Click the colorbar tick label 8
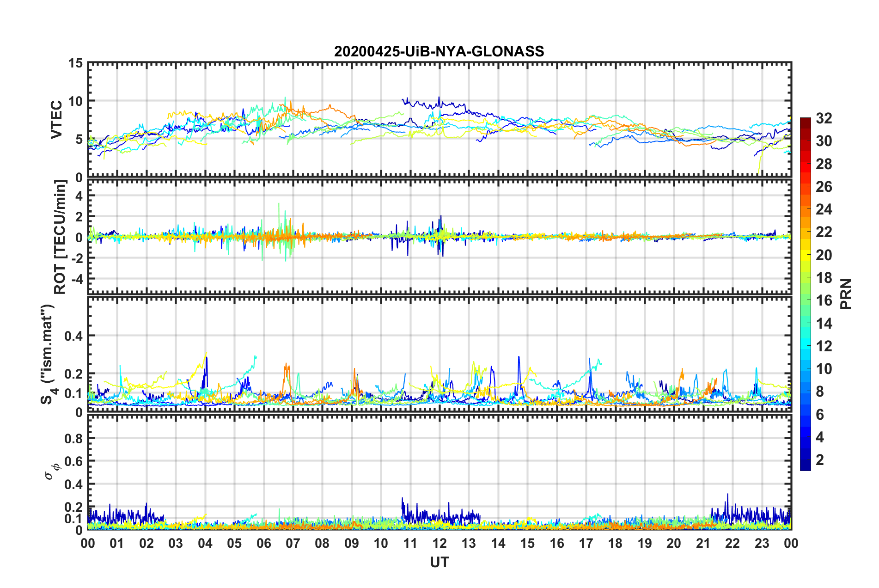This screenshot has width=879, height=588. pyautogui.click(x=820, y=392)
